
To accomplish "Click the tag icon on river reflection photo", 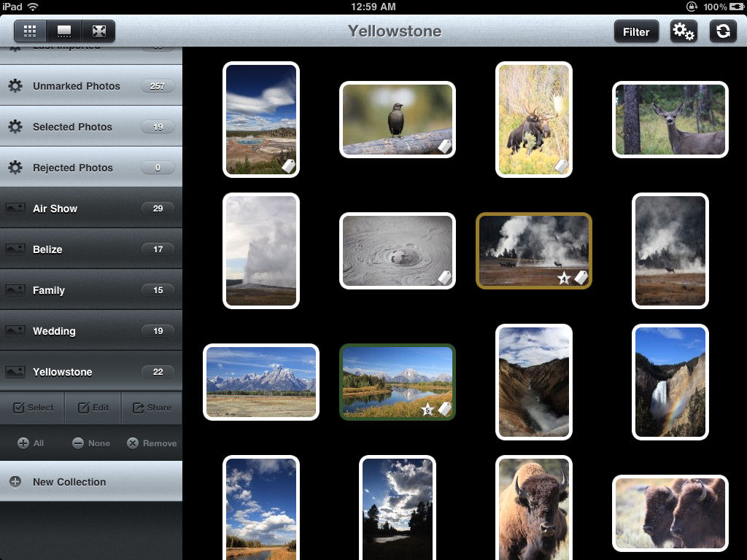I will [444, 408].
